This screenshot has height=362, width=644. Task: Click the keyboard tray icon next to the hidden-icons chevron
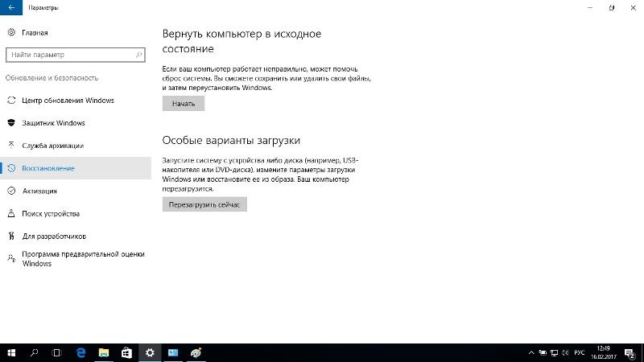pyautogui.click(x=543, y=352)
